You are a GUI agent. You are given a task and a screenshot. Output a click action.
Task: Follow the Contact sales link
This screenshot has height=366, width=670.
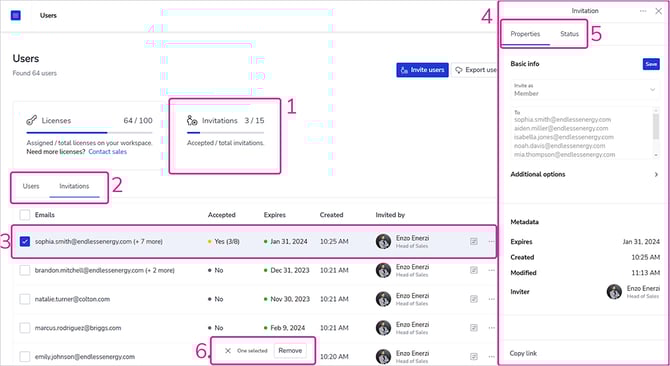tap(108, 152)
